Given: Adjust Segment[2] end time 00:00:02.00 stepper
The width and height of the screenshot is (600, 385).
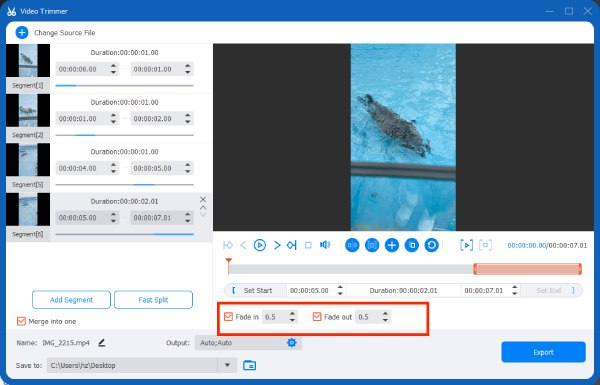Looking at the screenshot, I should click(188, 119).
